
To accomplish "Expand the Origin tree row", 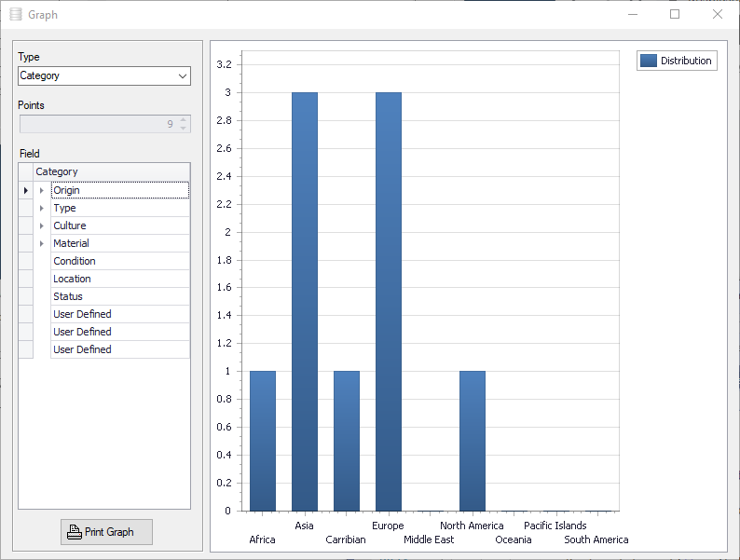I will click(x=42, y=191).
